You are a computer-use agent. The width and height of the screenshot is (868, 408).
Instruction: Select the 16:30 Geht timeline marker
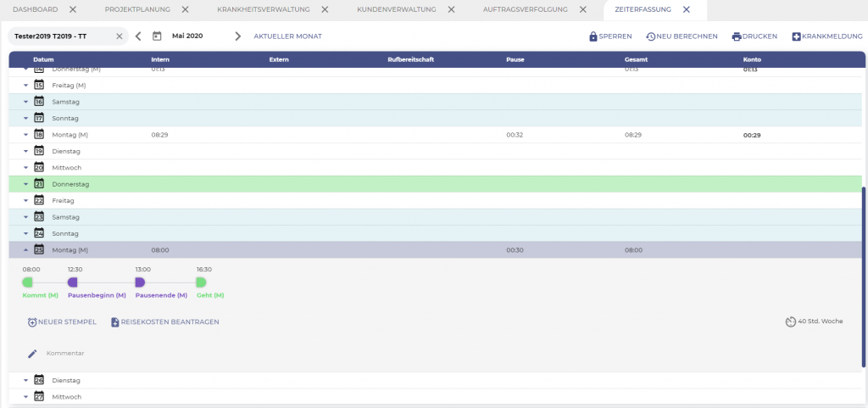[201, 282]
